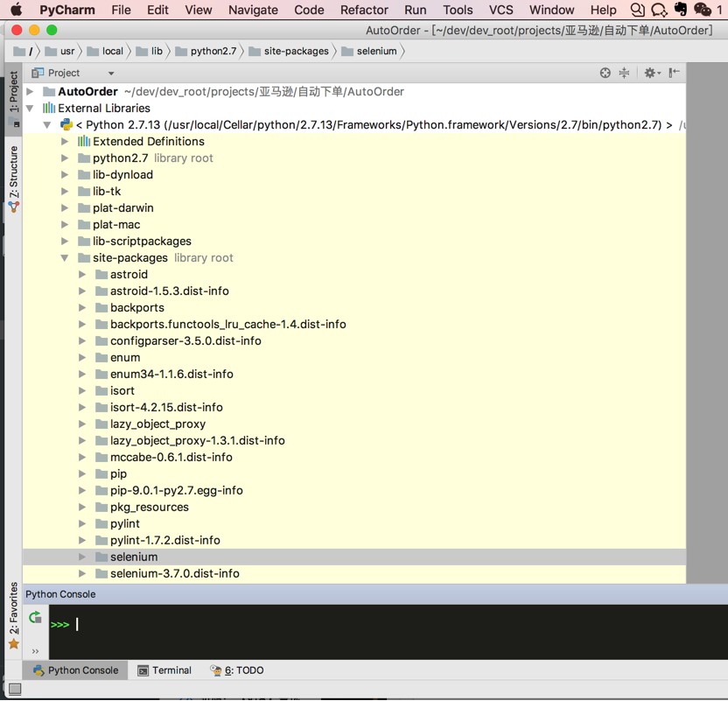Click the root folder icon in breadcrumb
The height and width of the screenshot is (701, 728).
pyautogui.click(x=19, y=51)
